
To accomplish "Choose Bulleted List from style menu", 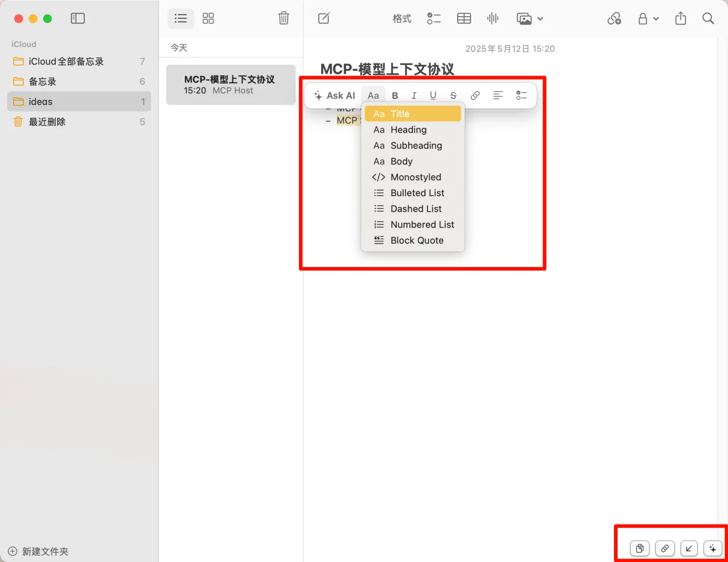I will [x=413, y=193].
